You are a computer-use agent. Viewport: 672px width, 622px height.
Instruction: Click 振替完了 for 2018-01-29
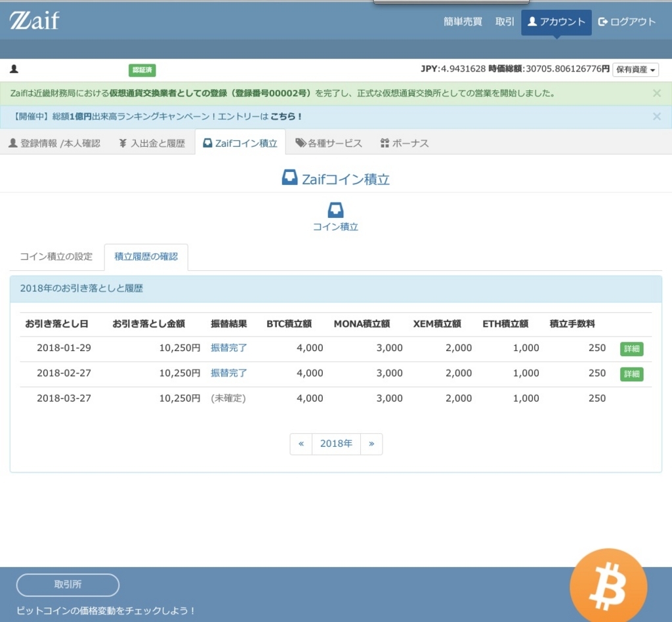(x=229, y=348)
